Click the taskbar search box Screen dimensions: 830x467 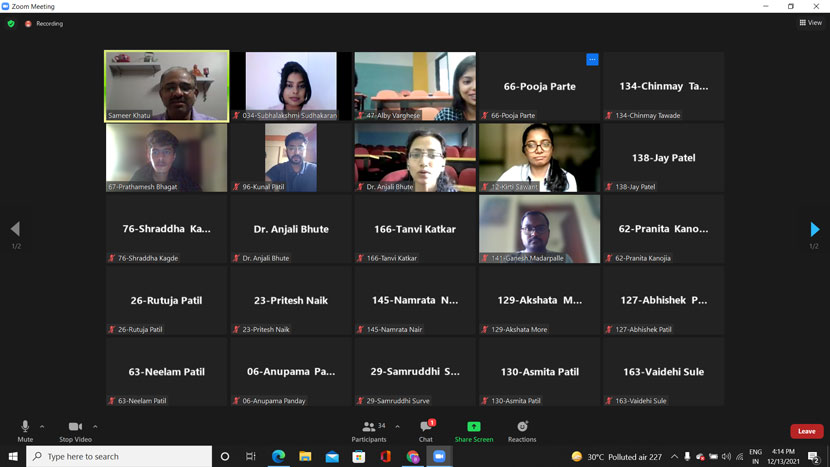[119, 456]
